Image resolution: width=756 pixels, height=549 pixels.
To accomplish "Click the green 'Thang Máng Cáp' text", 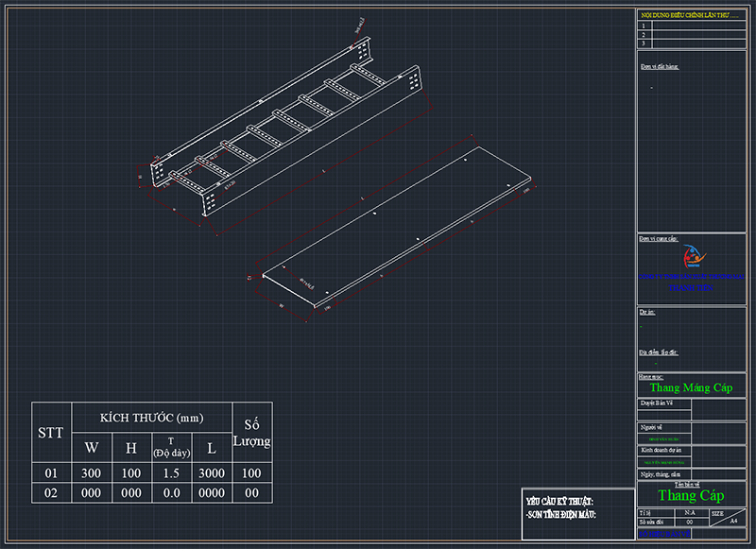I will [x=691, y=388].
